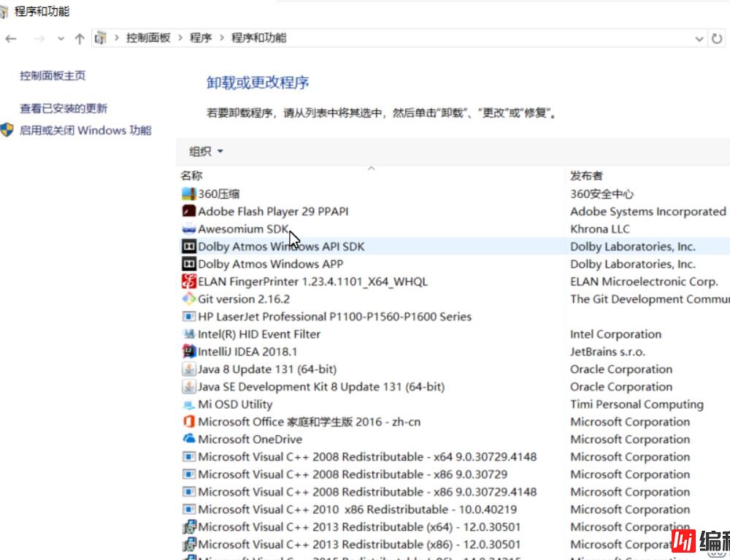The image size is (730, 560).
Task: Open the 组织 dropdown menu
Action: coord(202,151)
